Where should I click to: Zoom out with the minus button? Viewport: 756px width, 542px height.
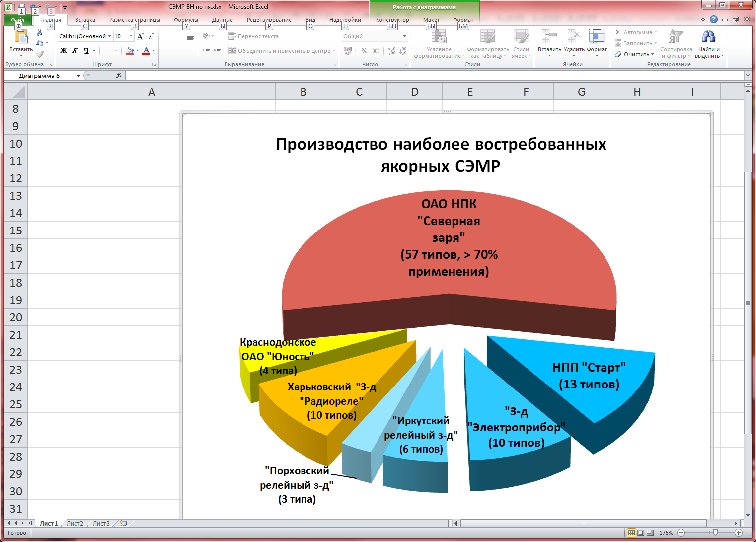681,533
